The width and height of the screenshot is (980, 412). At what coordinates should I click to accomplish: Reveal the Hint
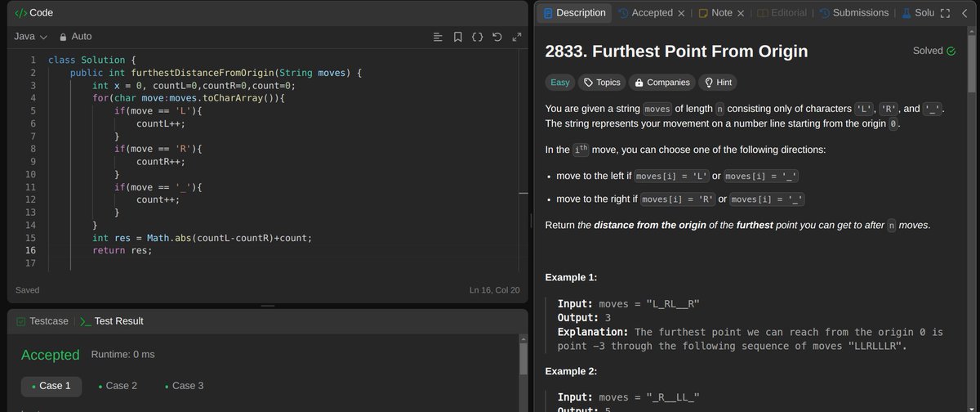coord(719,83)
